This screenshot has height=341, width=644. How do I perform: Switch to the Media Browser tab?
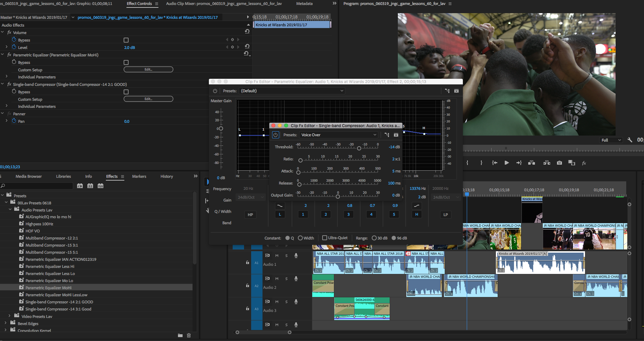pyautogui.click(x=28, y=176)
